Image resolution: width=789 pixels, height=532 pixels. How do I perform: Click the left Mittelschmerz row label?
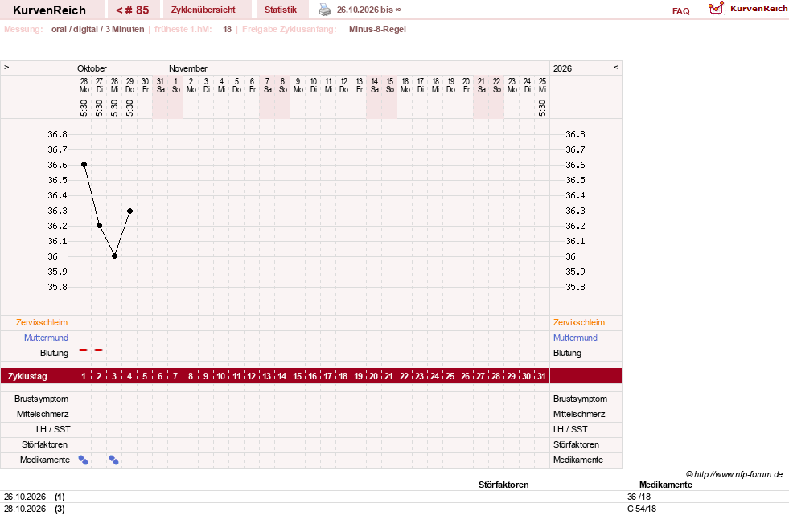tap(43, 415)
